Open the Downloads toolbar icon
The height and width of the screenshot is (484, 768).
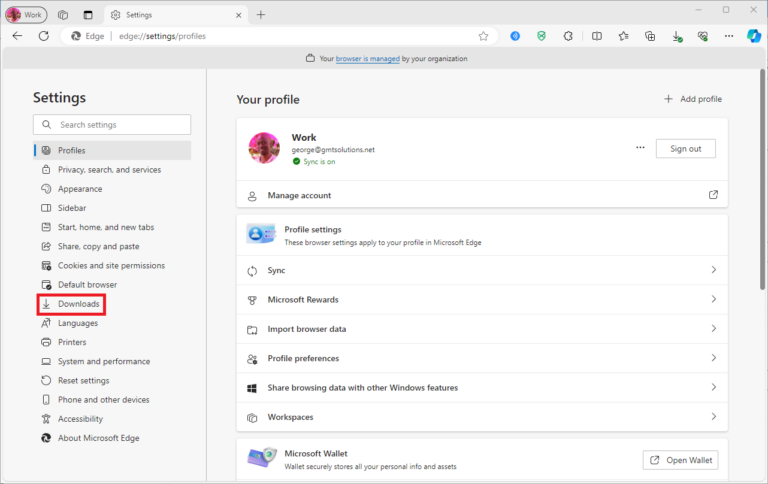pyautogui.click(x=677, y=36)
